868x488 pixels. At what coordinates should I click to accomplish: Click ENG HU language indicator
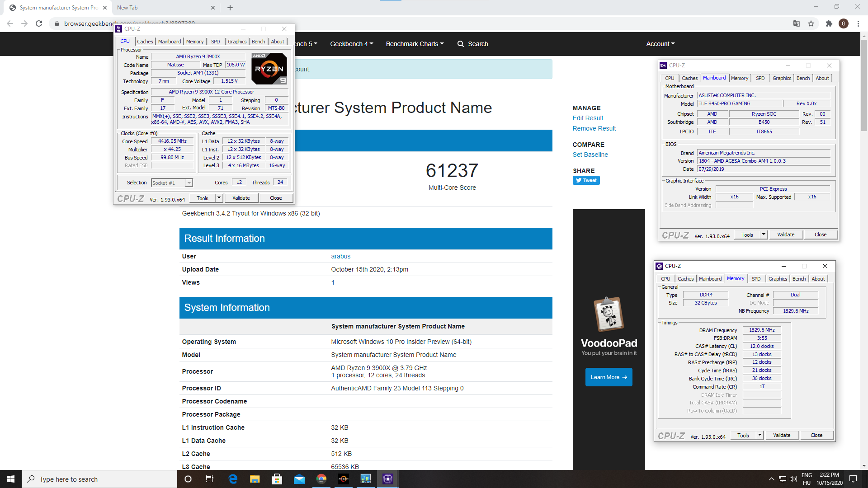807,479
